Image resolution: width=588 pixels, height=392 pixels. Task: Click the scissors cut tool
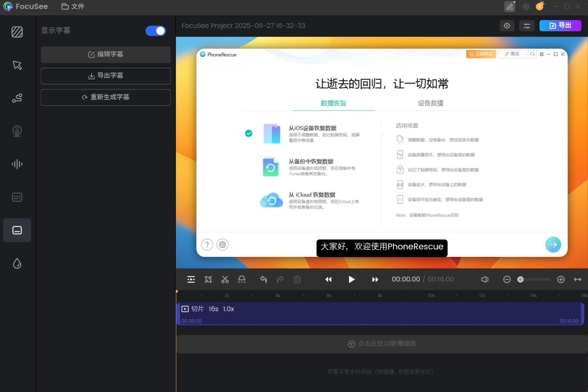pyautogui.click(x=225, y=279)
